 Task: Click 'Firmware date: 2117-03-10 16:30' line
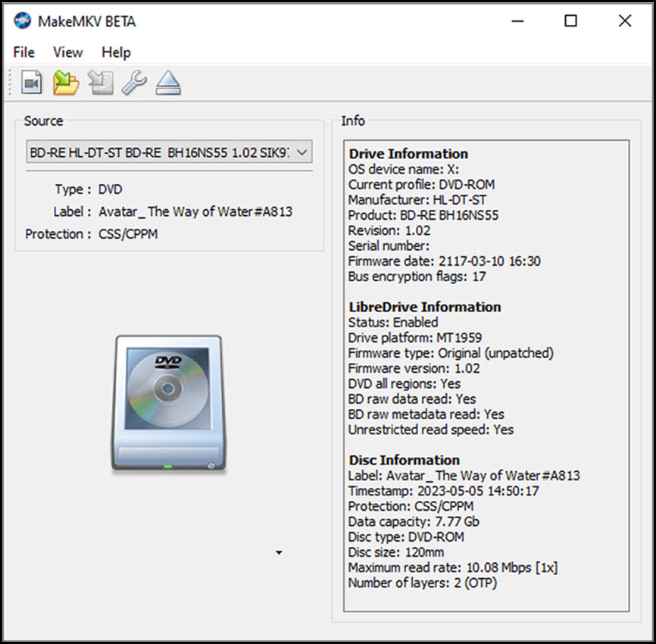[445, 261]
